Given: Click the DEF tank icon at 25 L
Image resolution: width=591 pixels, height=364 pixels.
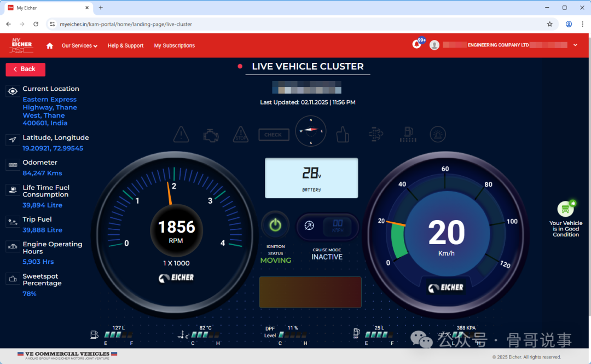Looking at the screenshot, I should click(356, 333).
